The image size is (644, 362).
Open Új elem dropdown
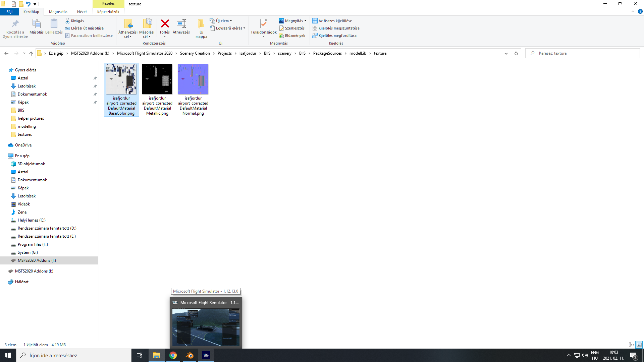click(x=221, y=21)
